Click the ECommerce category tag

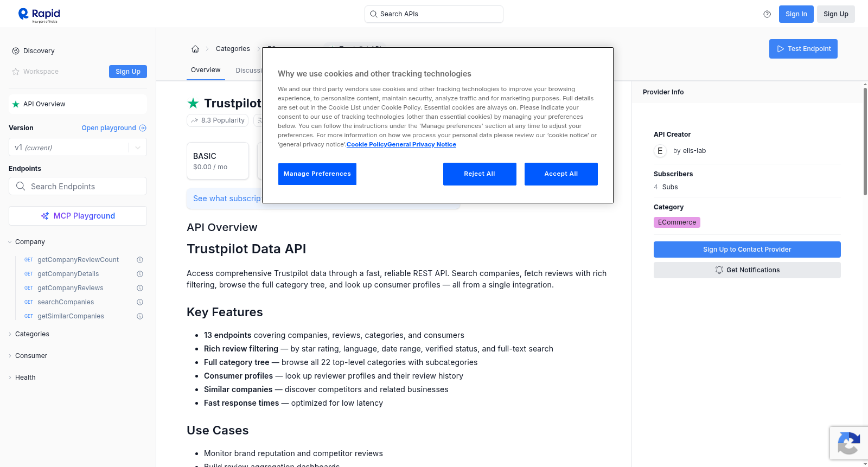pyautogui.click(x=677, y=222)
